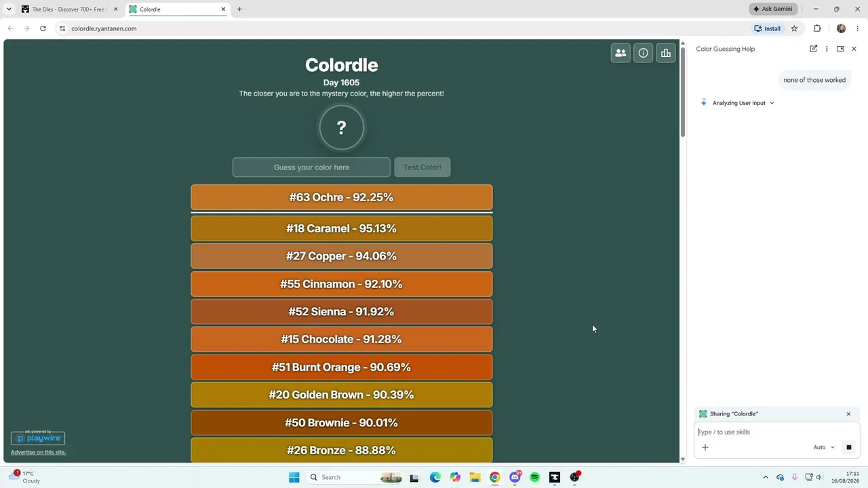The width and height of the screenshot is (868, 488).
Task: Click the Colordle heading
Action: [342, 65]
